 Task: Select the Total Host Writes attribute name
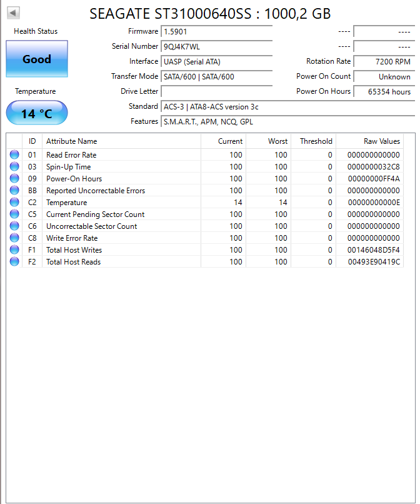[74, 250]
